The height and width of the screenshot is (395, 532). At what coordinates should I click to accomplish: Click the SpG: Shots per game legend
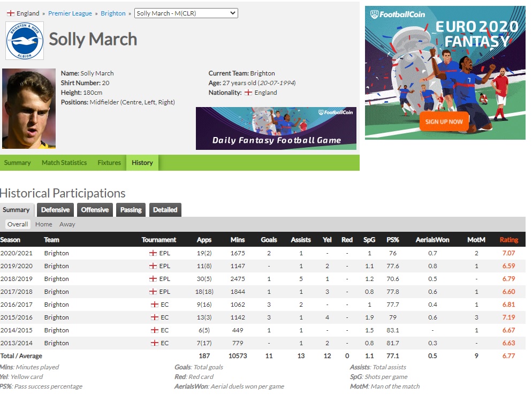pyautogui.click(x=378, y=377)
